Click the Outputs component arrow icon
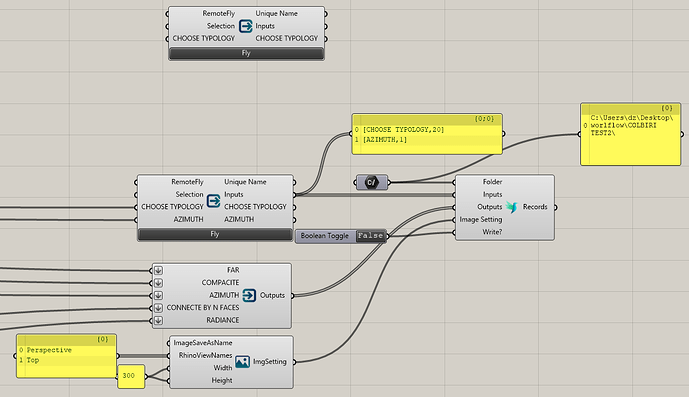Viewport: 689px width, 397px height. coord(249,295)
